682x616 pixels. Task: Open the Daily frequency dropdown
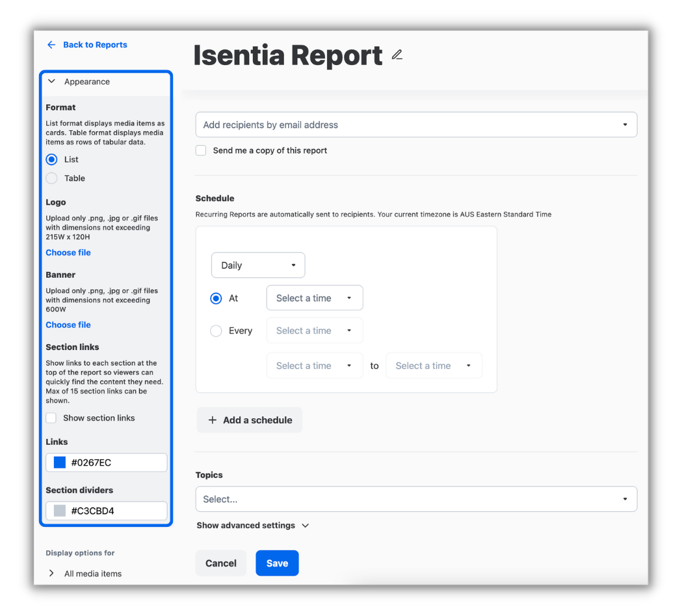click(258, 265)
